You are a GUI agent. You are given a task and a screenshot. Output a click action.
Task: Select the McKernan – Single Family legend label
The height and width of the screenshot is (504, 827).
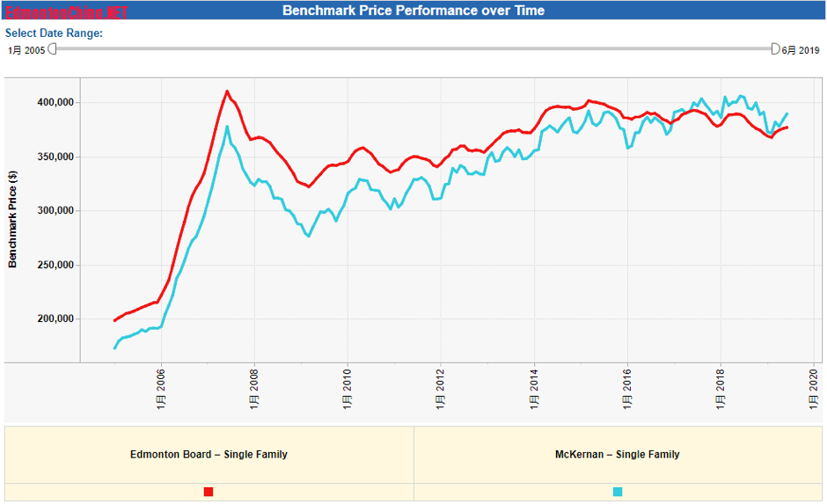617,455
